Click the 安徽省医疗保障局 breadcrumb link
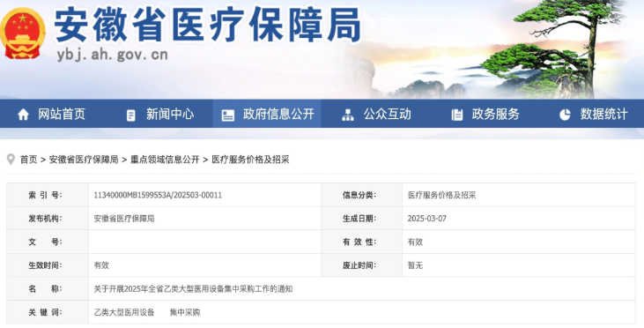The width and height of the screenshot is (644, 328). coord(84,160)
